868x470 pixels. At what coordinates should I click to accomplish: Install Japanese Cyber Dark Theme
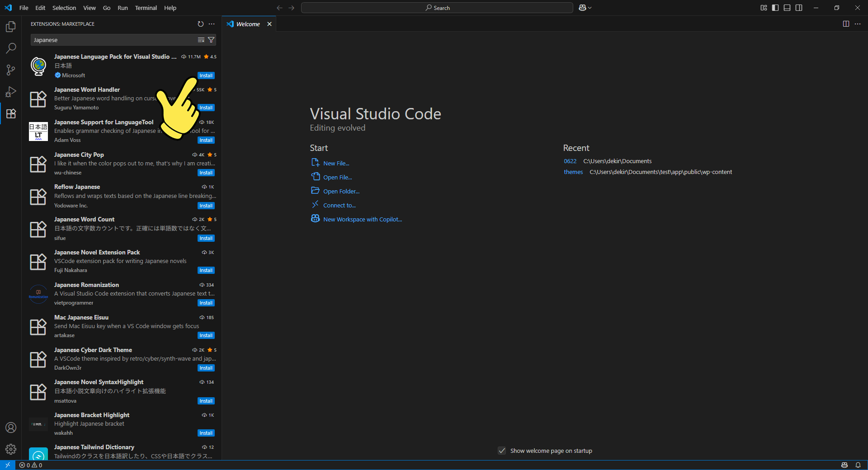coord(206,368)
